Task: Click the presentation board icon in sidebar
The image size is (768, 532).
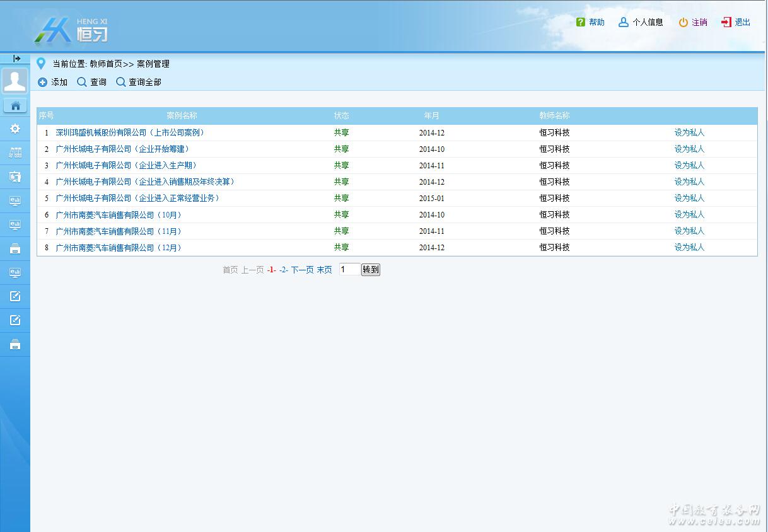Action: click(15, 176)
